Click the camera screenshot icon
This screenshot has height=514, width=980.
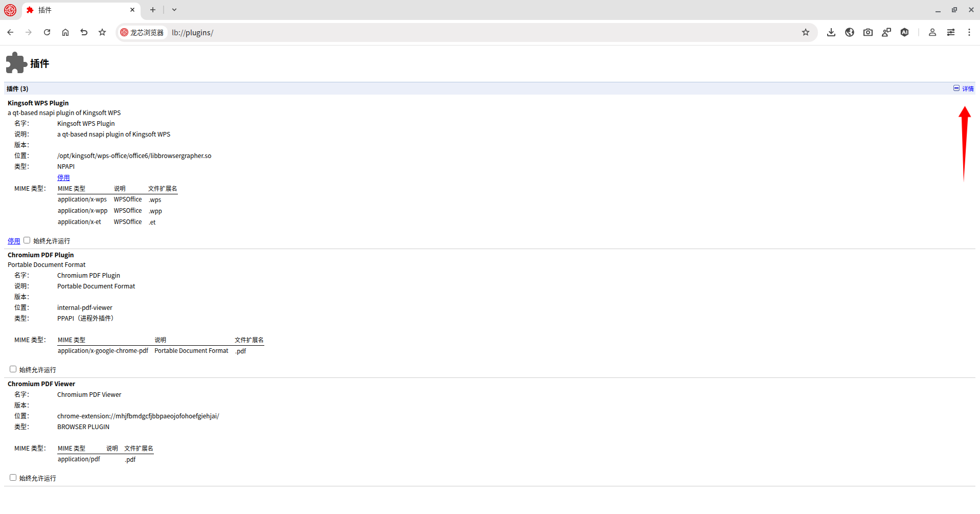[x=868, y=32]
